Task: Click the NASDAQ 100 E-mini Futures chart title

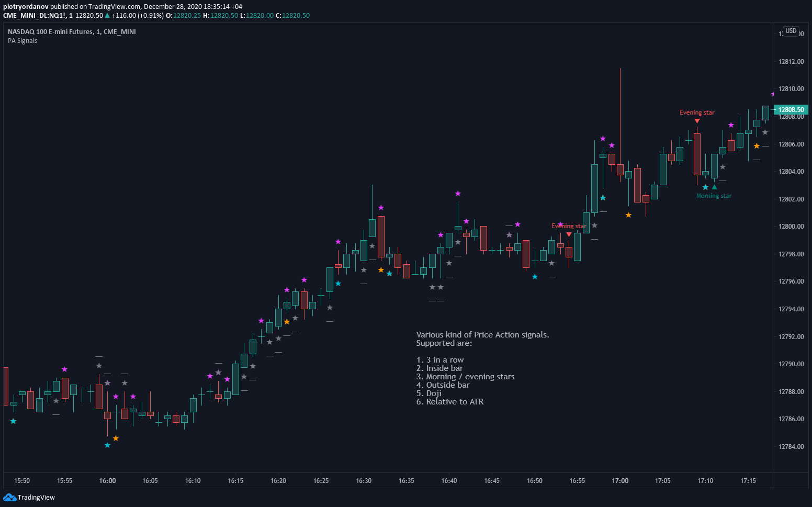Action: point(72,32)
